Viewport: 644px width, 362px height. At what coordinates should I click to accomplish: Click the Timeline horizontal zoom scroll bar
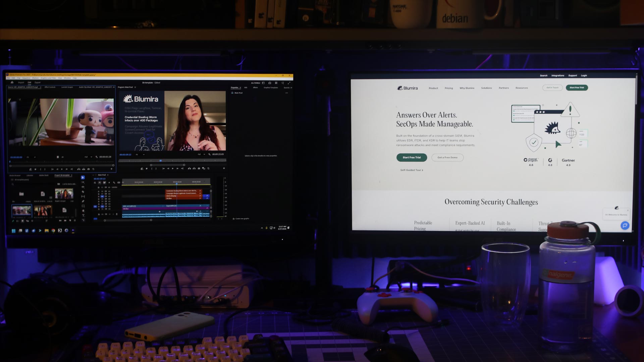click(128, 220)
